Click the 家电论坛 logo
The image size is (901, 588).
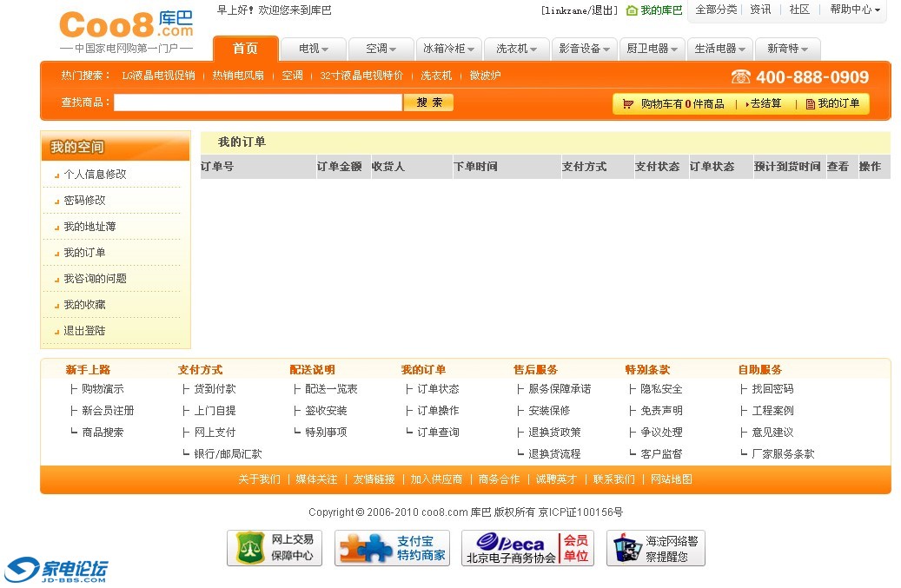pyautogui.click(x=56, y=571)
